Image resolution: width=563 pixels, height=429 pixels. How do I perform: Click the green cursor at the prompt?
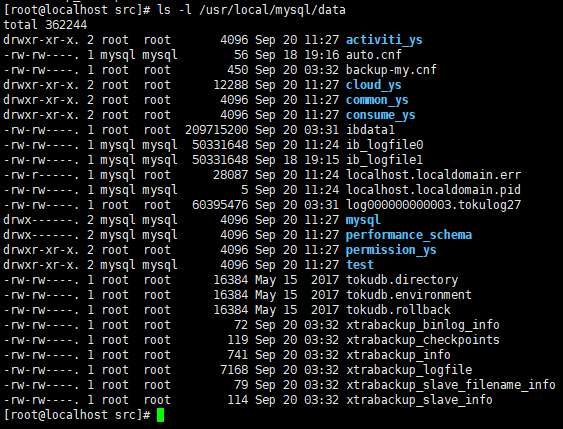pyautogui.click(x=160, y=415)
